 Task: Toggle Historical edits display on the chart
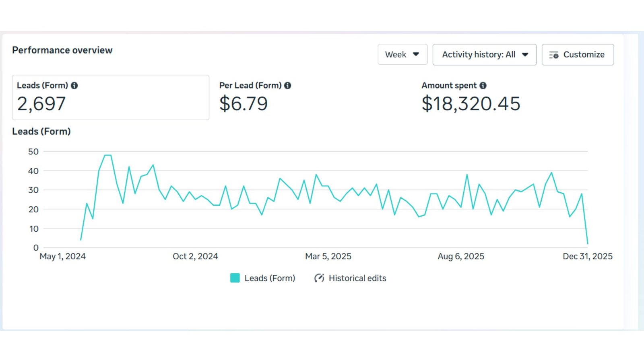click(350, 278)
